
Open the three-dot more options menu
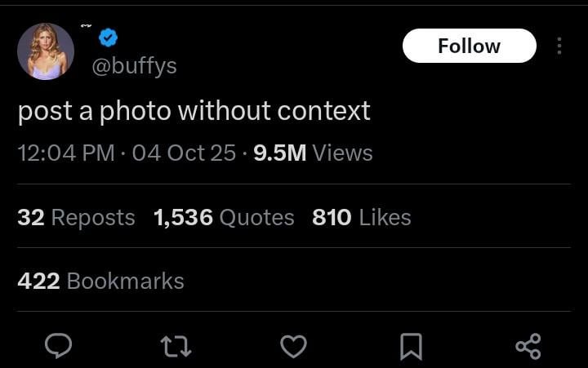[x=559, y=46]
